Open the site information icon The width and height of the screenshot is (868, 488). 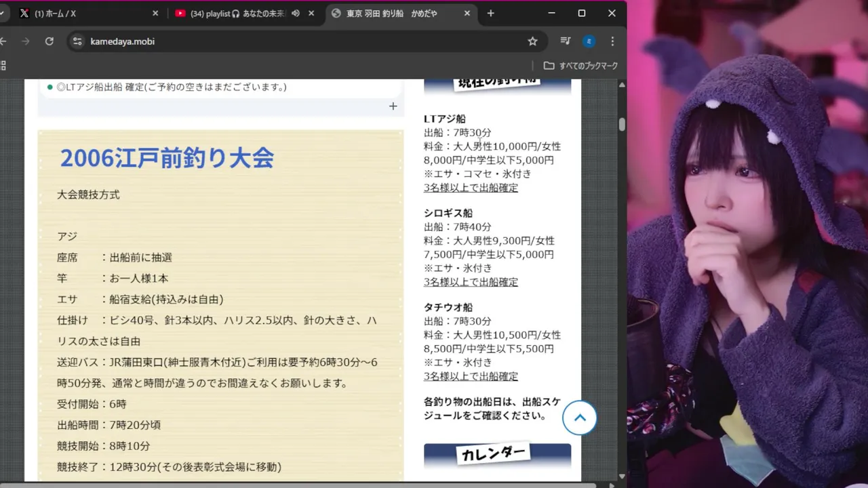tap(77, 41)
